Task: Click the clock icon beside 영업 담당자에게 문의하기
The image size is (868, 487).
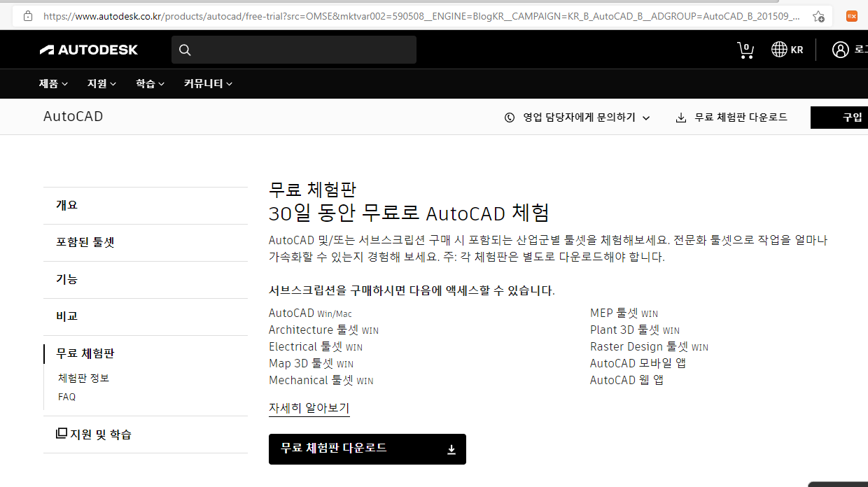Action: 510,118
